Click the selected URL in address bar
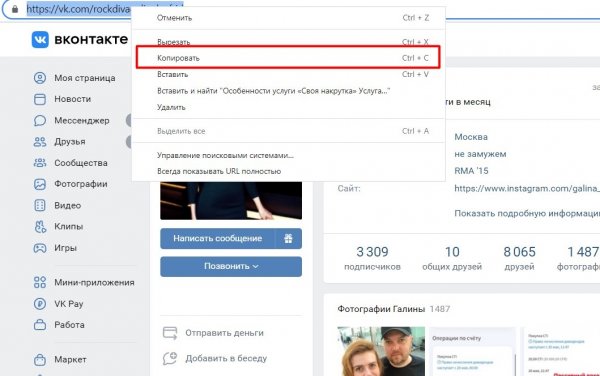Image resolution: width=600 pixels, height=376 pixels. (x=78, y=9)
